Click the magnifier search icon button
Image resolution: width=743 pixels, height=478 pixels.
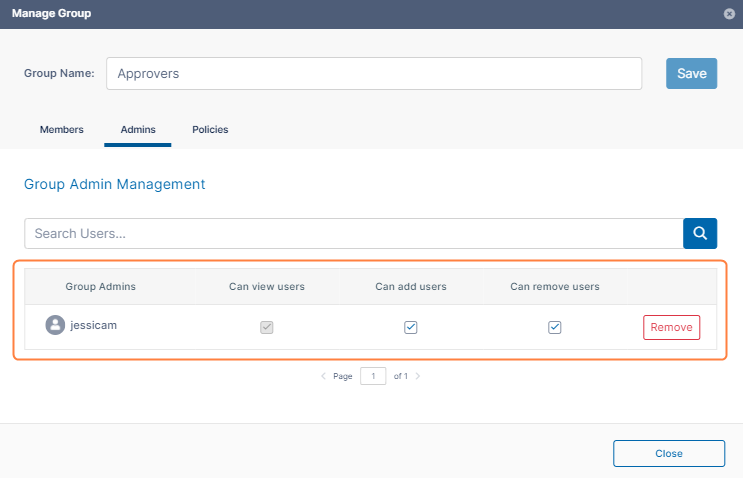click(x=700, y=233)
